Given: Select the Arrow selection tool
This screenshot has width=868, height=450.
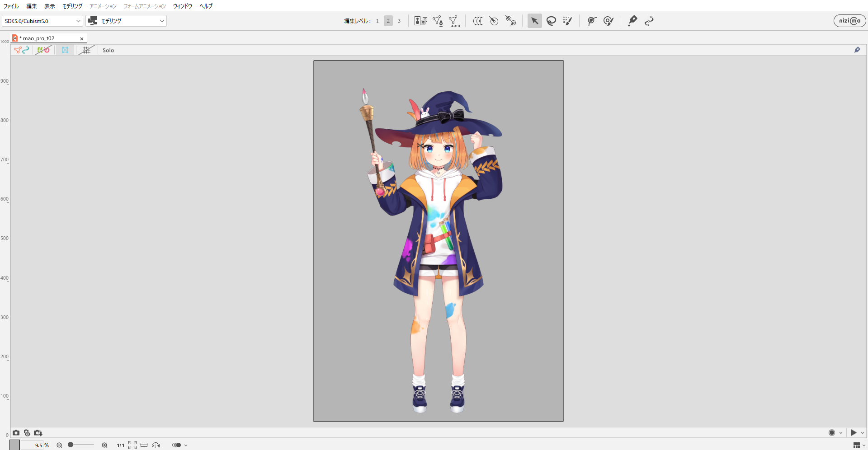Looking at the screenshot, I should [x=534, y=21].
